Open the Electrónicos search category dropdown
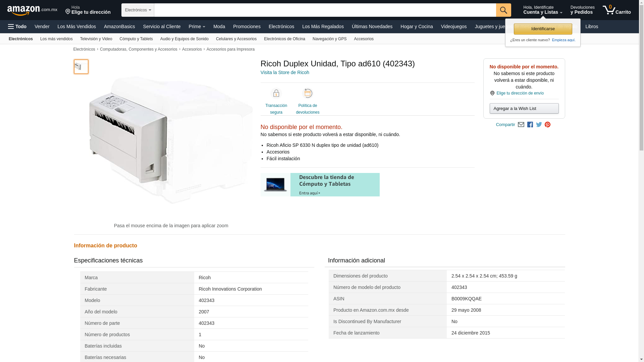644x362 pixels. click(x=138, y=10)
